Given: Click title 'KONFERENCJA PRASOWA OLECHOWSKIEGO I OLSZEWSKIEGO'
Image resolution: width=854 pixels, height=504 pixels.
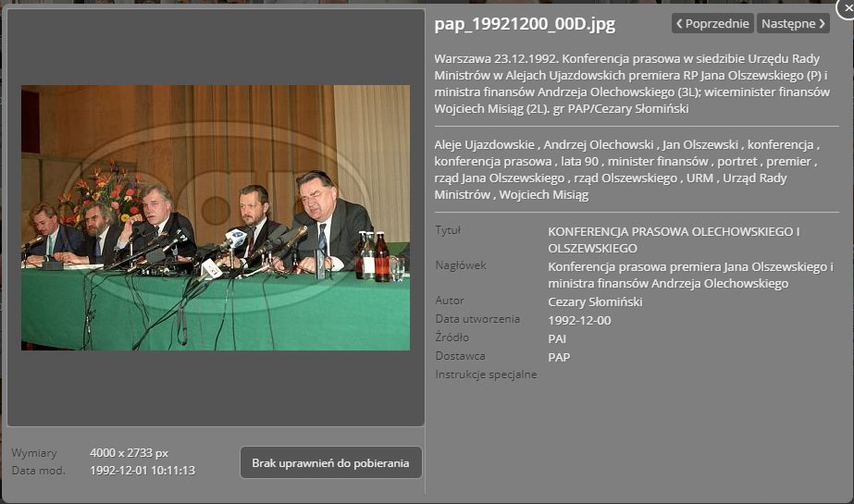Looking at the screenshot, I should pyautogui.click(x=674, y=240).
